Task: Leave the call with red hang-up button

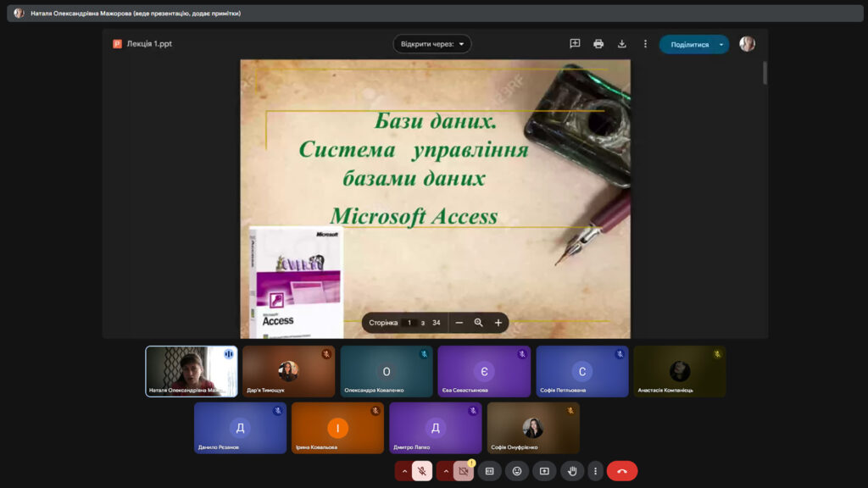Action: pyautogui.click(x=622, y=471)
